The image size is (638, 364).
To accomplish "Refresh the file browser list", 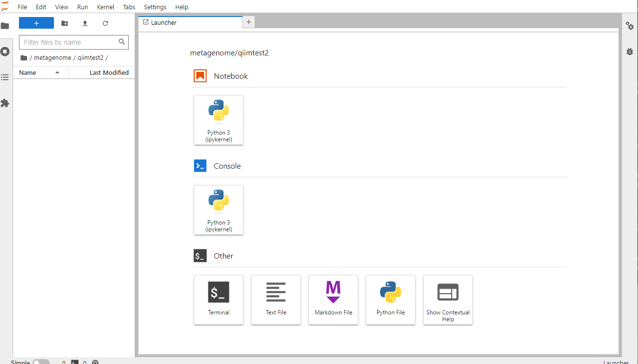I will pyautogui.click(x=105, y=23).
